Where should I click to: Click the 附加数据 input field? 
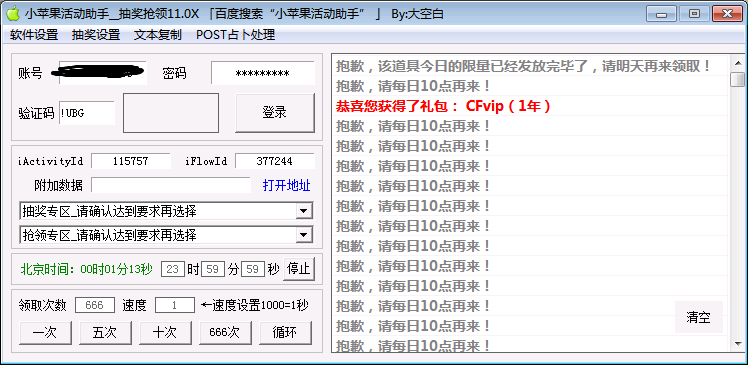point(171,185)
